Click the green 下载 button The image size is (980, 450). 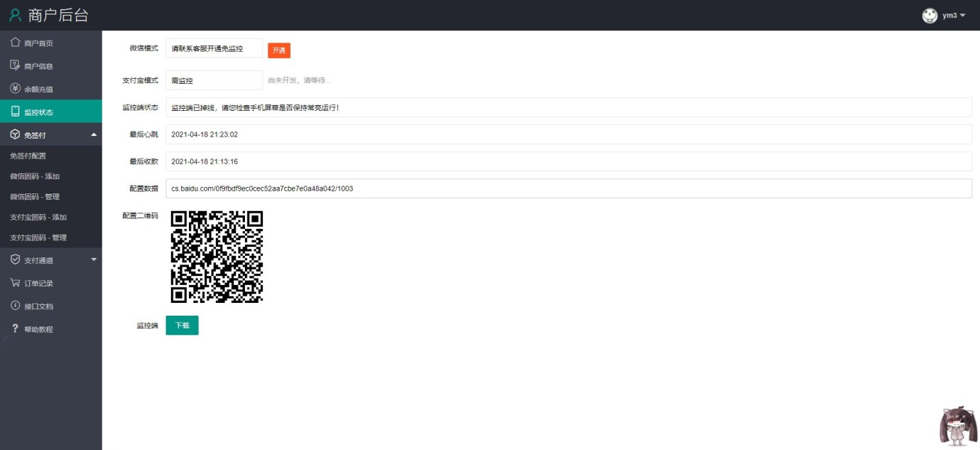pos(183,325)
